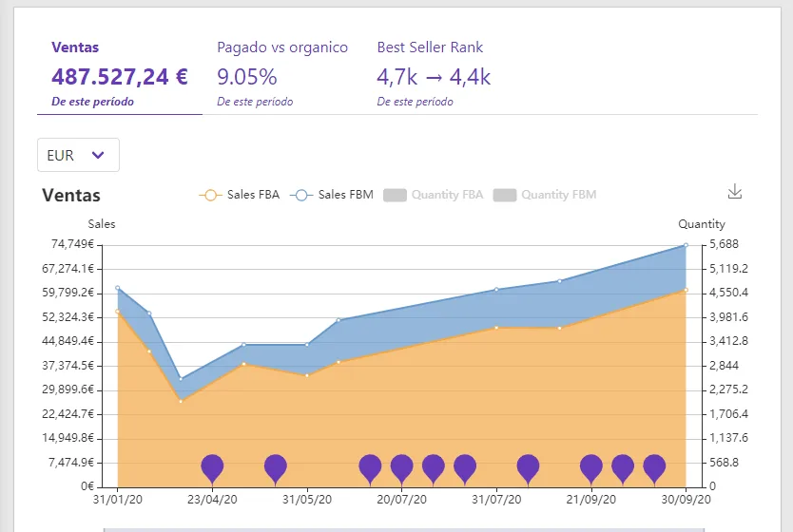Toggle the Sales FBM legend series
The height and width of the screenshot is (532, 793).
(x=332, y=195)
